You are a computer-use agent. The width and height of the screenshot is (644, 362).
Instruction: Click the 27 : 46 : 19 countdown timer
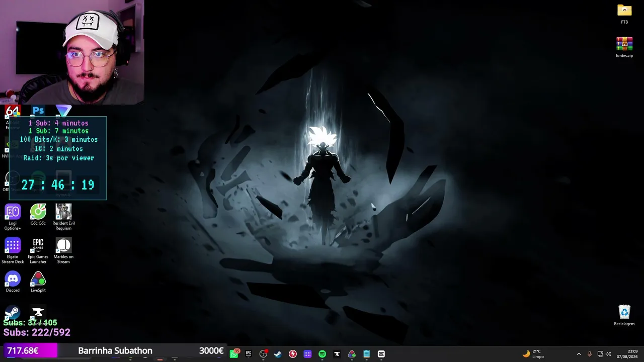click(58, 185)
